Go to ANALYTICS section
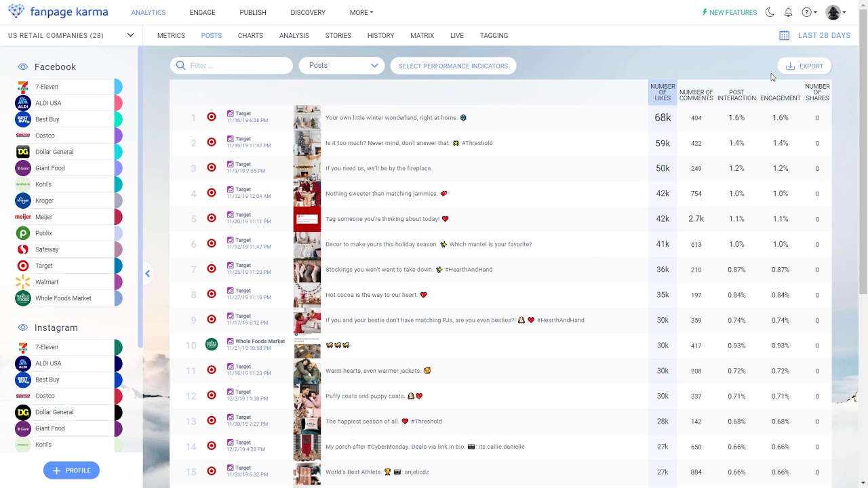The width and height of the screenshot is (868, 488). pos(149,12)
